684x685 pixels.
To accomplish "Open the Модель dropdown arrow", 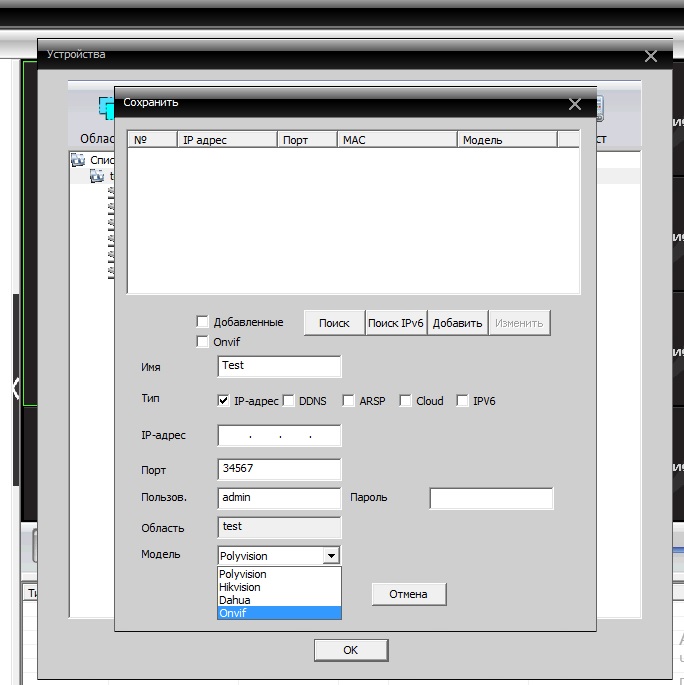I will (331, 556).
